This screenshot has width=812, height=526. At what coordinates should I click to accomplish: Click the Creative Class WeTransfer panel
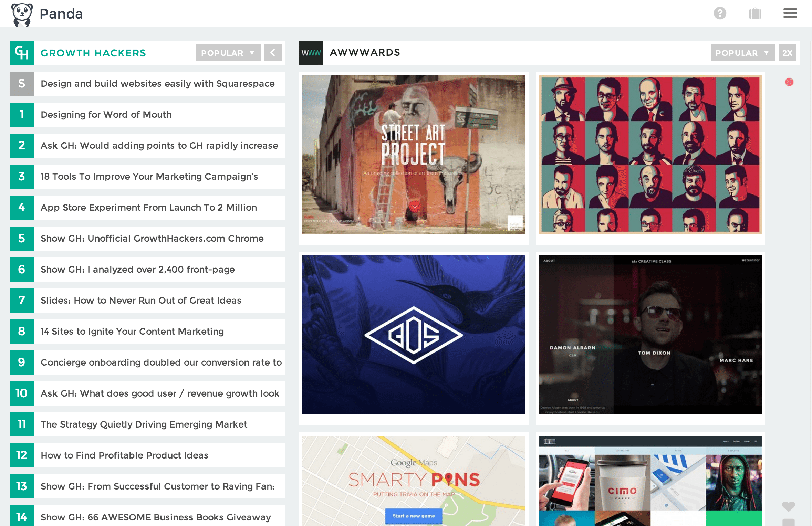(650, 334)
